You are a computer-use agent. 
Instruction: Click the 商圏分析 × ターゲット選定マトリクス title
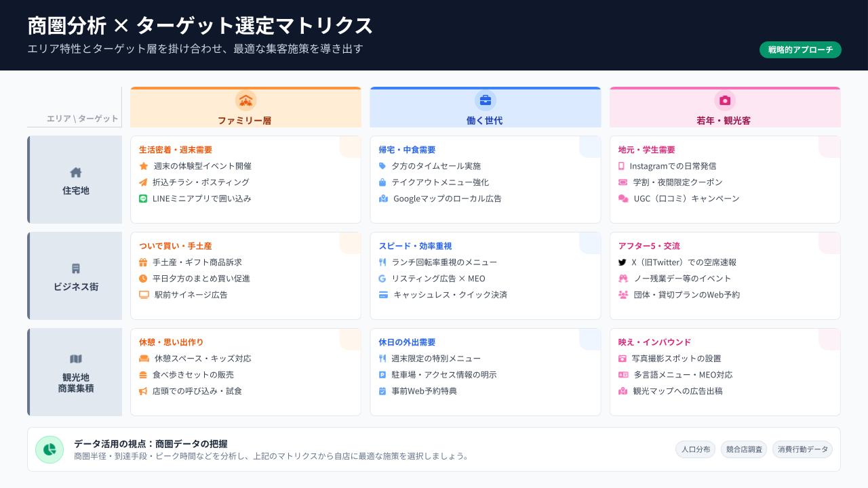coord(200,26)
